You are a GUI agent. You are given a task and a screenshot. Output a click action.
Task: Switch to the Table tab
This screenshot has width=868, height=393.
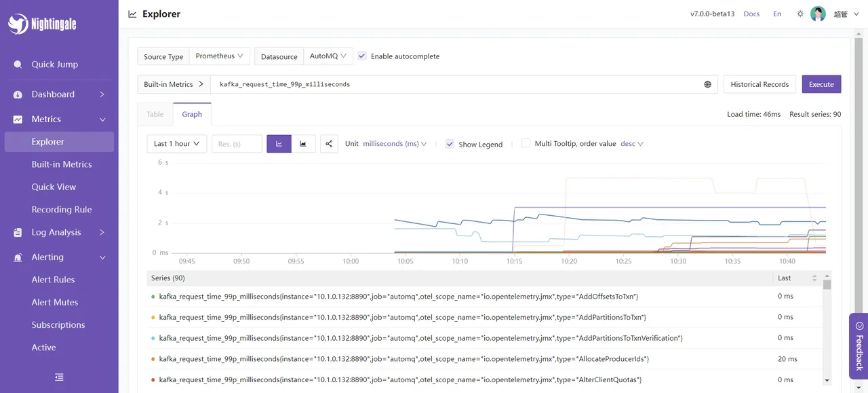(155, 114)
